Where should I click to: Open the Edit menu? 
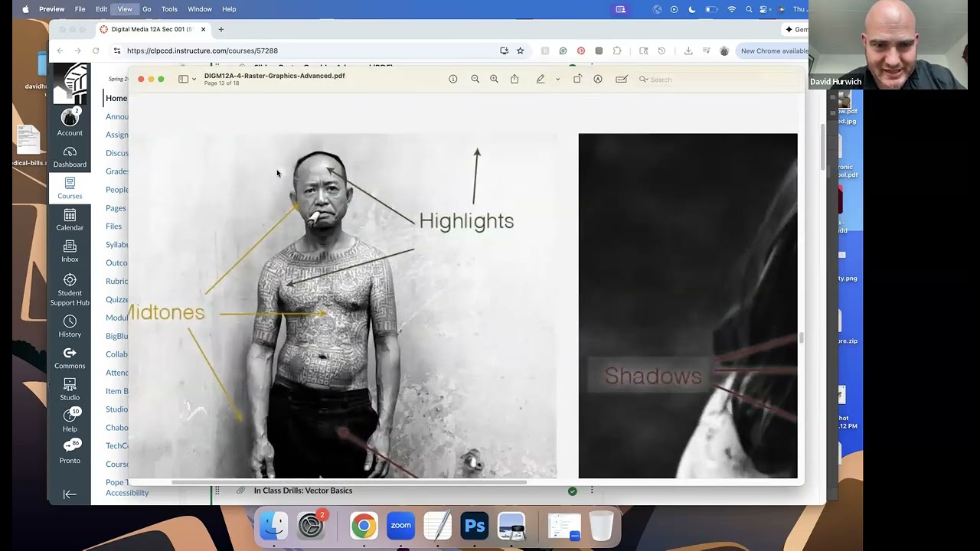101,9
